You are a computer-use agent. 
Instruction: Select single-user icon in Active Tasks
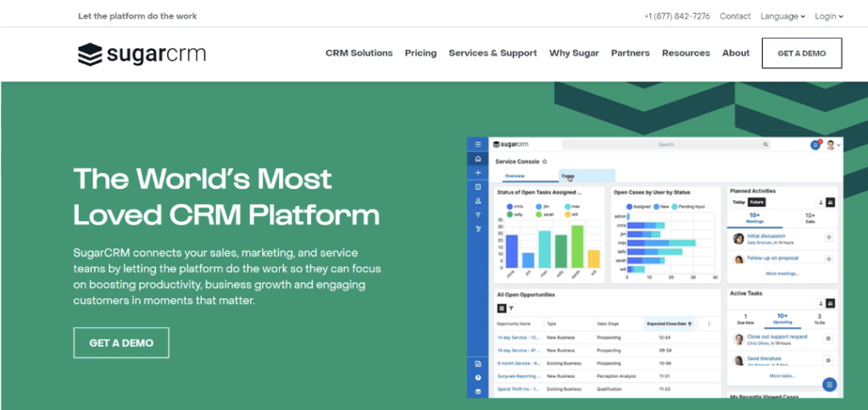pos(821,303)
